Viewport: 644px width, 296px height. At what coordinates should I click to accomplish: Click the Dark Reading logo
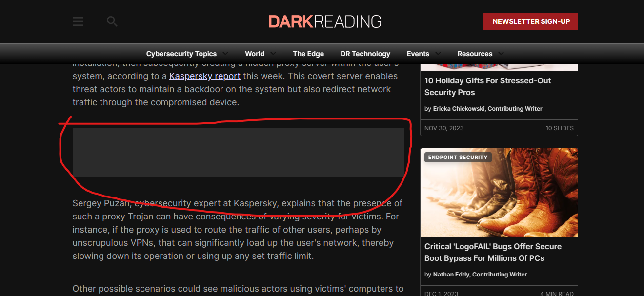(324, 21)
